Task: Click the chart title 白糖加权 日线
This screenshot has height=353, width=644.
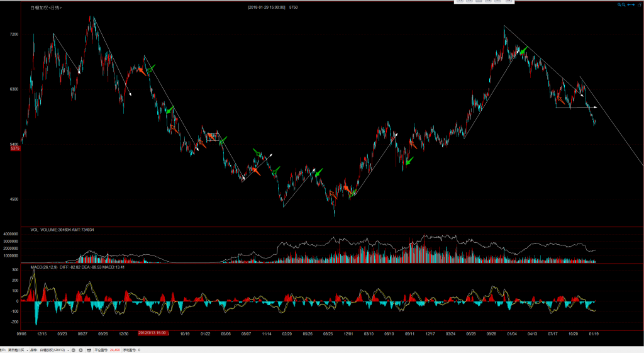Action: [45, 8]
